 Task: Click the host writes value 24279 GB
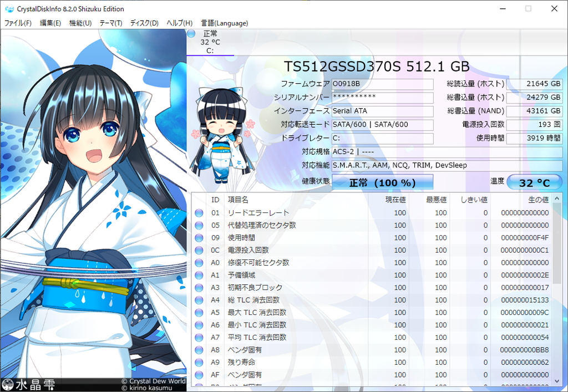click(534, 98)
